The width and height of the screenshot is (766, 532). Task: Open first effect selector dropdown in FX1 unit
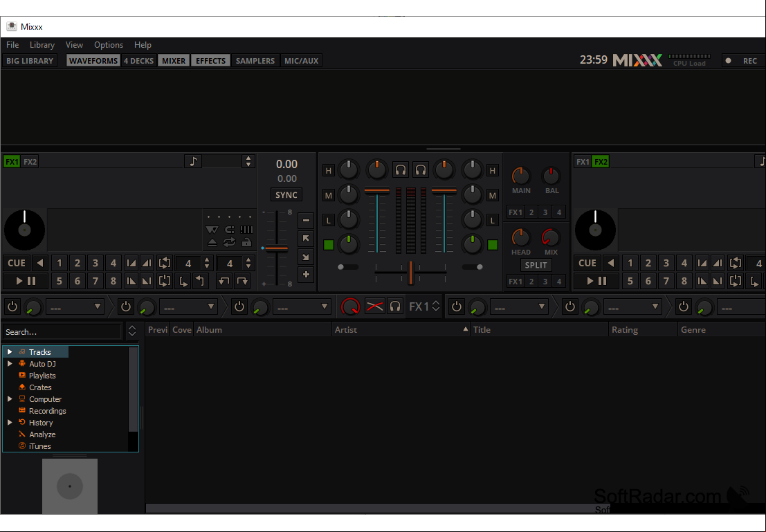pos(75,306)
